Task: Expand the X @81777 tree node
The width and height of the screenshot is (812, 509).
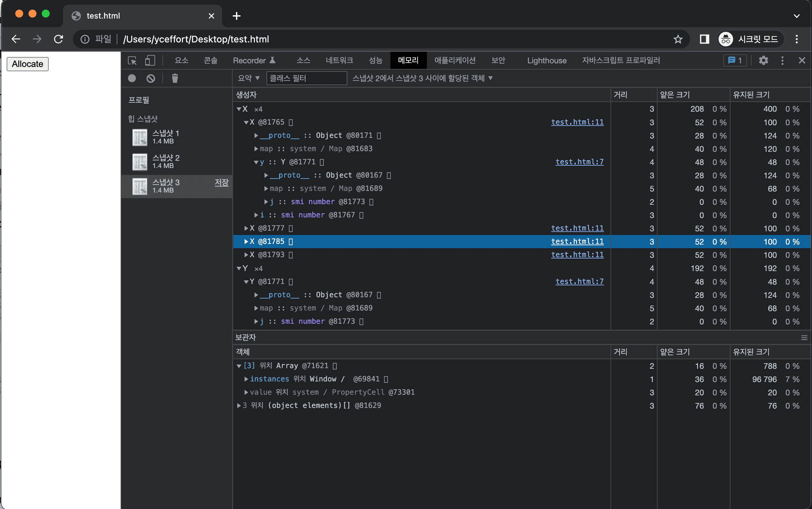Action: [246, 228]
